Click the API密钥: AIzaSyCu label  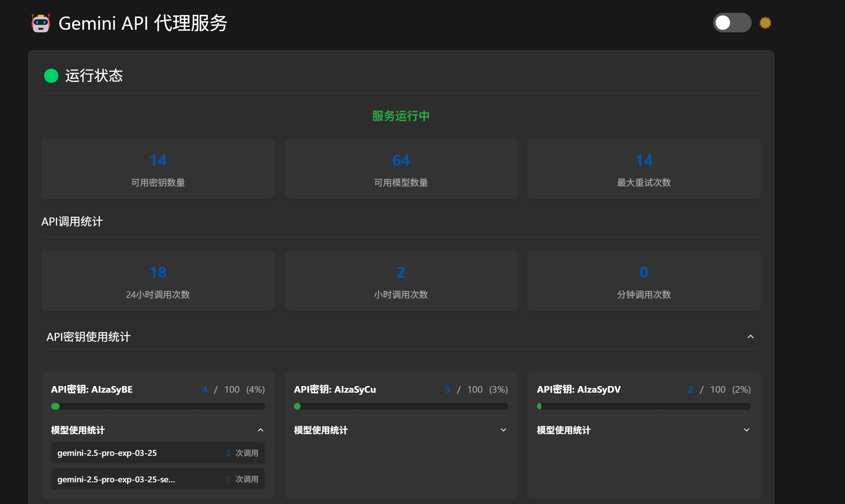coord(335,389)
